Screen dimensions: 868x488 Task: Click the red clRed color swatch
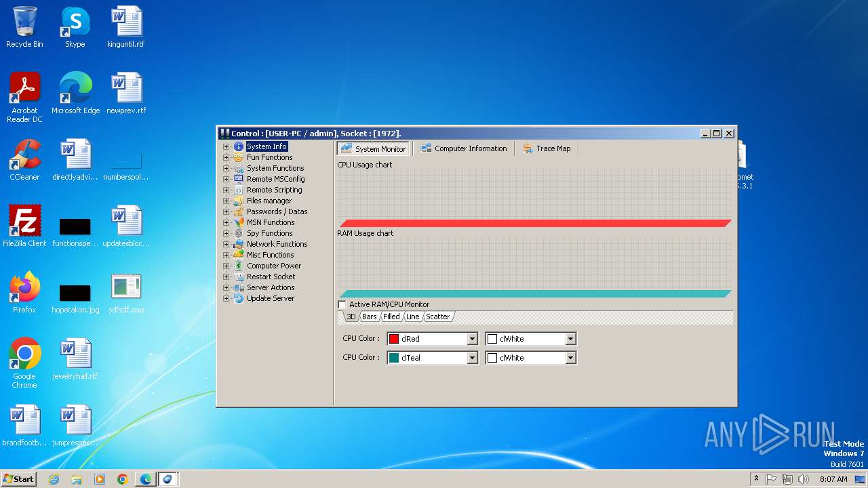[394, 339]
